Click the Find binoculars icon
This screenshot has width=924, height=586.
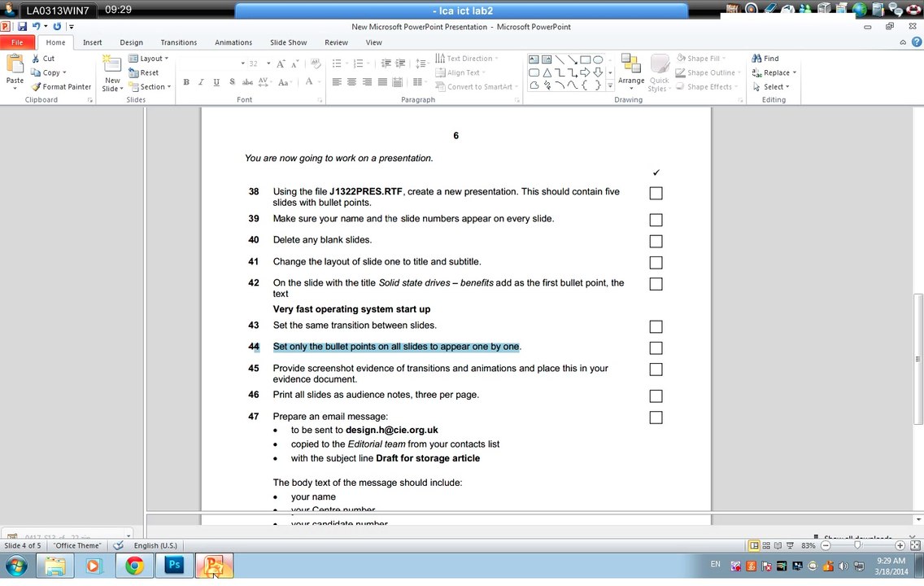click(x=756, y=59)
